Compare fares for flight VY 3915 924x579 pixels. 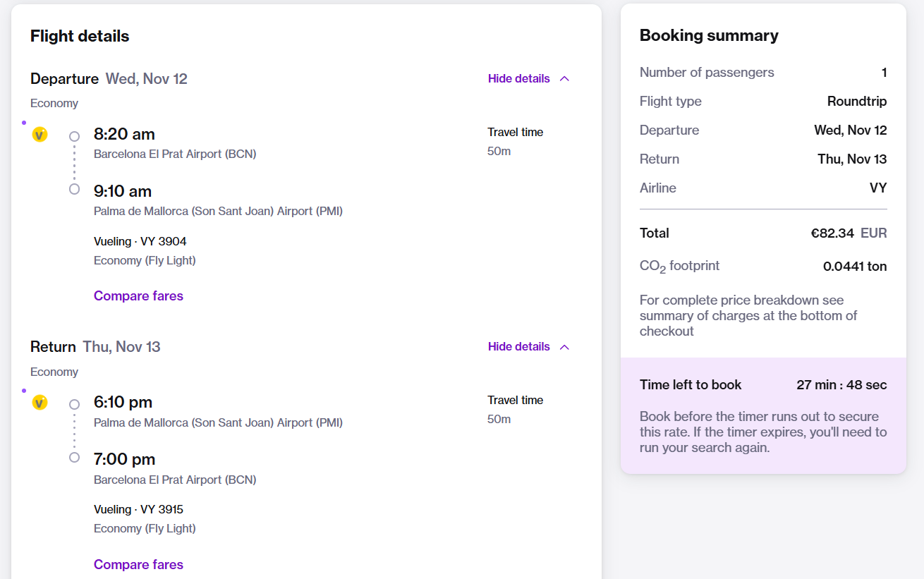pos(138,564)
